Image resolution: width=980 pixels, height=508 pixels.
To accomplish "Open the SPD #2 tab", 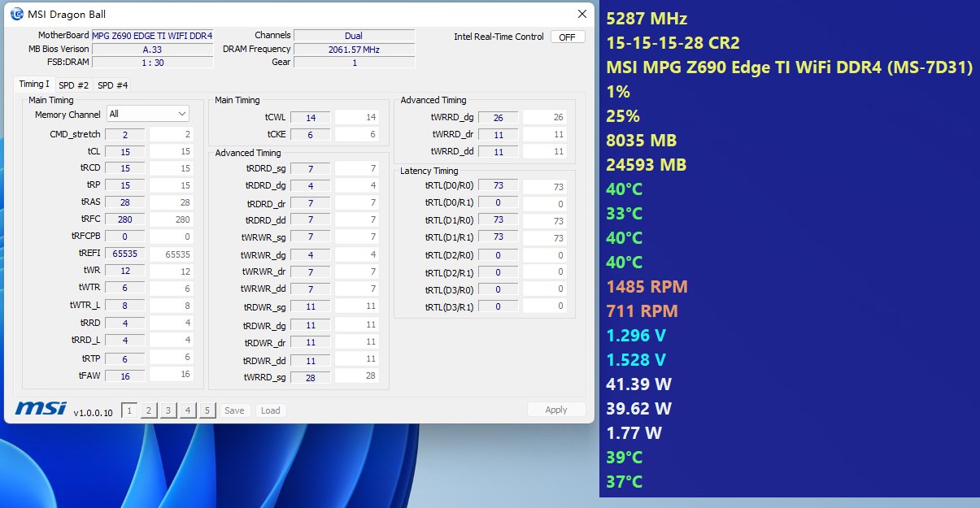I will click(x=74, y=85).
